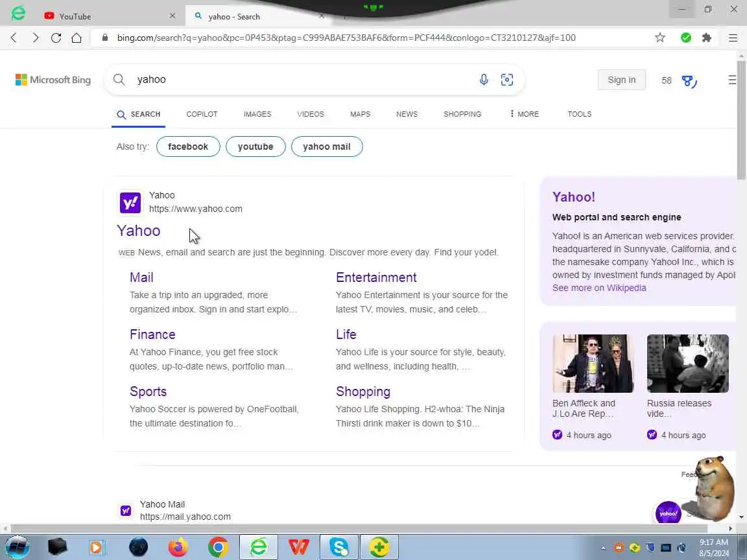This screenshot has width=747, height=560.
Task: Open the Life sublink
Action: click(x=346, y=334)
